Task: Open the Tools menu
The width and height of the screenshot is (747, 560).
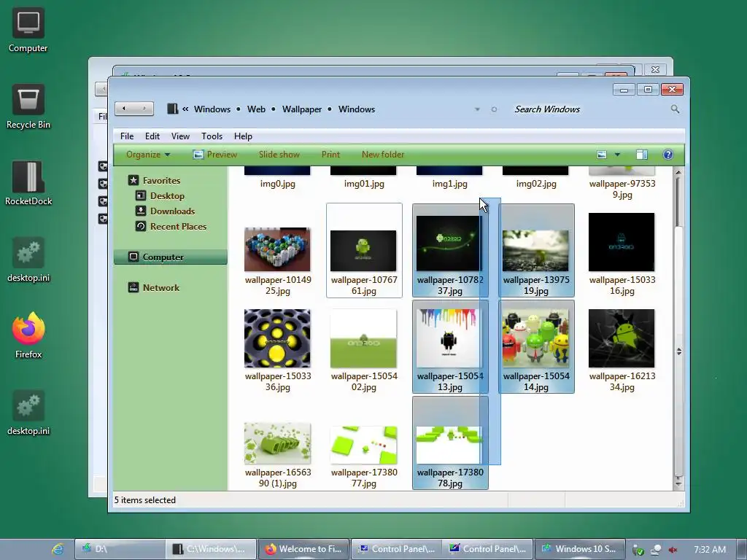Action: 212,136
